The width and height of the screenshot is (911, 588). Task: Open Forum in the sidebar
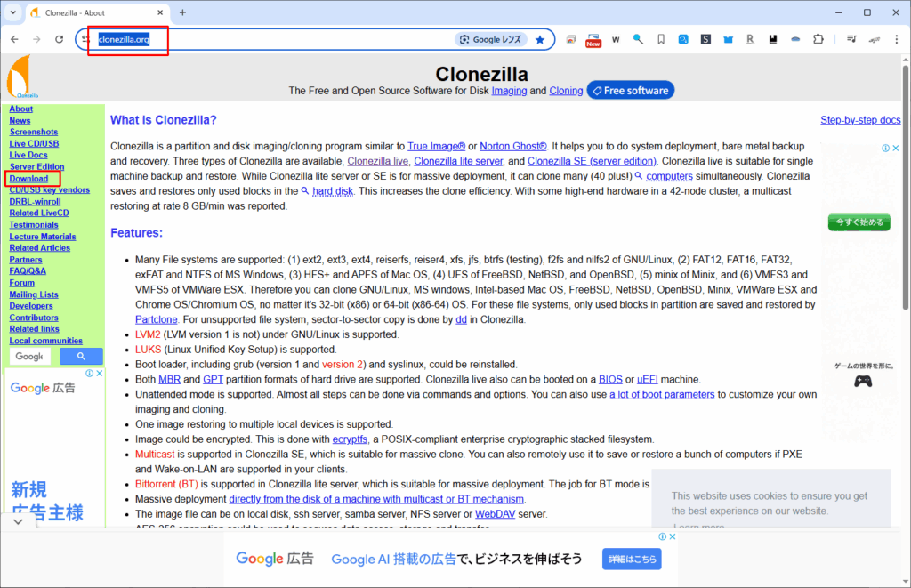(x=22, y=282)
